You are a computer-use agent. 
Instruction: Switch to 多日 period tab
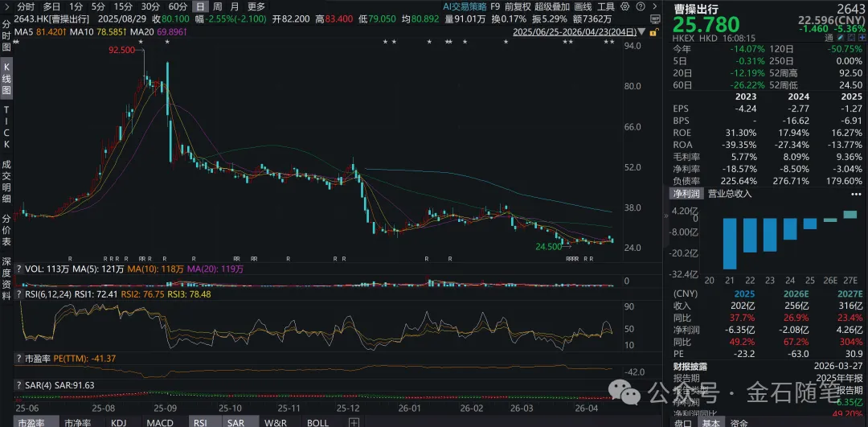pos(52,6)
